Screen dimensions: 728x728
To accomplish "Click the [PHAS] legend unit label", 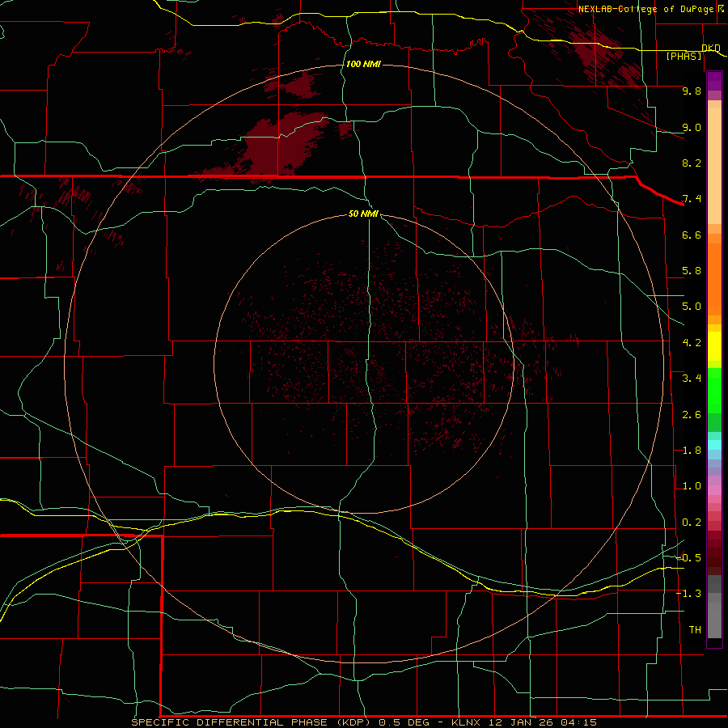I will [x=684, y=57].
